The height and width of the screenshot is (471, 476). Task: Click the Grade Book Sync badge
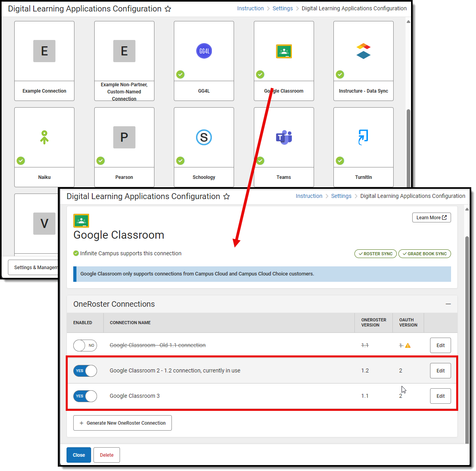[x=425, y=254]
